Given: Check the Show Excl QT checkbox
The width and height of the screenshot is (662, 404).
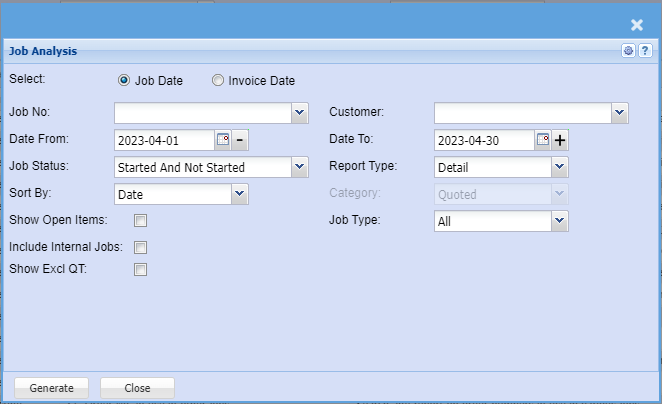Looking at the screenshot, I should [x=141, y=269].
